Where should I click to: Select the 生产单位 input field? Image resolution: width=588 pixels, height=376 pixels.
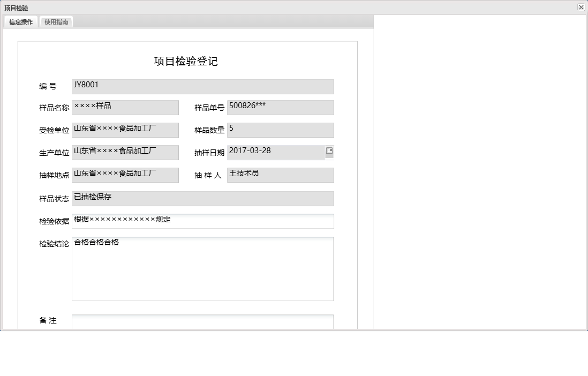[x=125, y=152]
